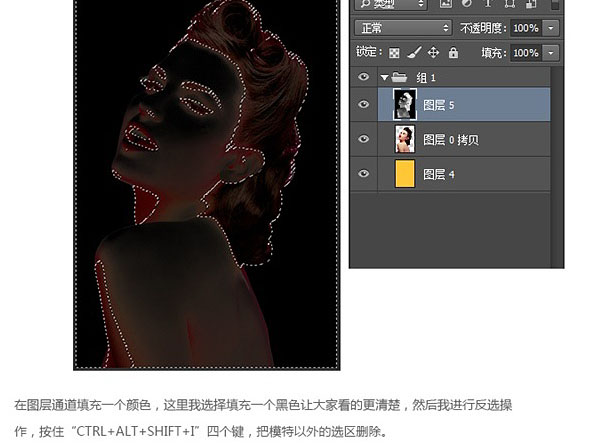Click the type layer filter icon
Screen dimensions: 595x448
pyautogui.click(x=488, y=3)
